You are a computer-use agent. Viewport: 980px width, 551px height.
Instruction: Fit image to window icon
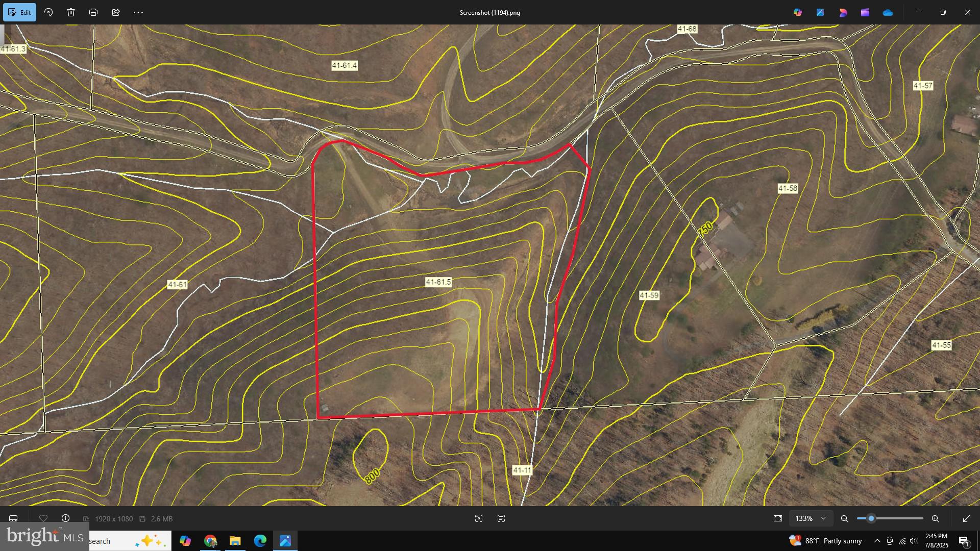778,518
